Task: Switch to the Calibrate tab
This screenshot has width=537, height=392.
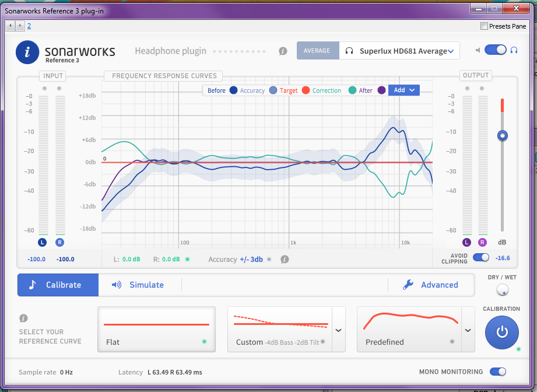Action: [58, 285]
